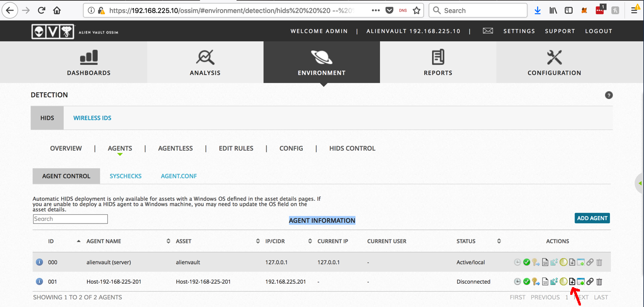Switch to the Syschecks tab
This screenshot has width=644, height=307.
(x=126, y=176)
